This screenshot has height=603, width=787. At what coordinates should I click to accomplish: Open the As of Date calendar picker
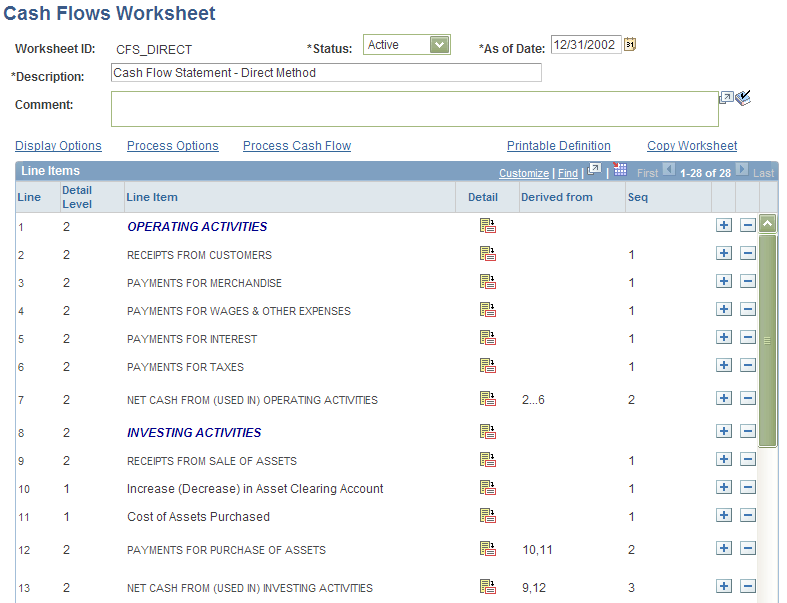630,44
